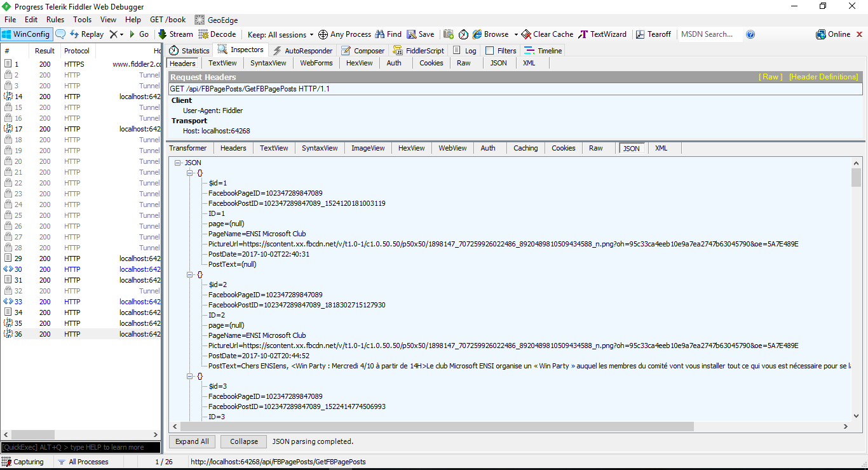Select the response Transformer tab

click(x=187, y=148)
